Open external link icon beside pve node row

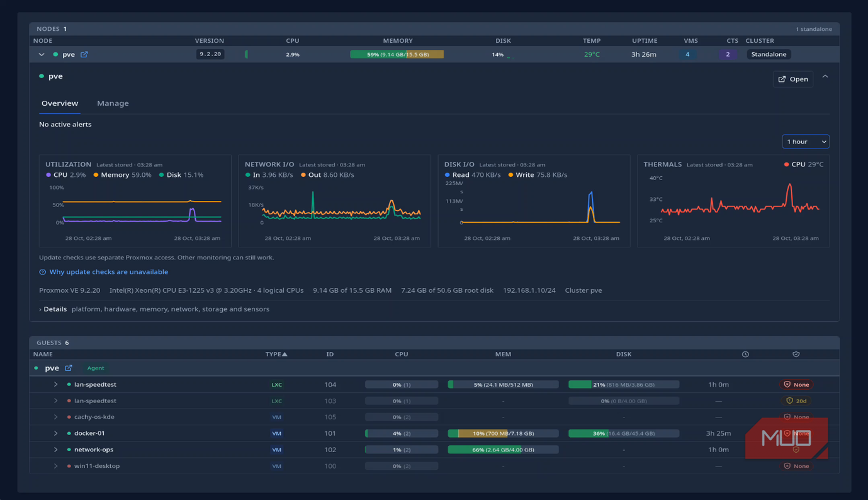click(x=84, y=54)
